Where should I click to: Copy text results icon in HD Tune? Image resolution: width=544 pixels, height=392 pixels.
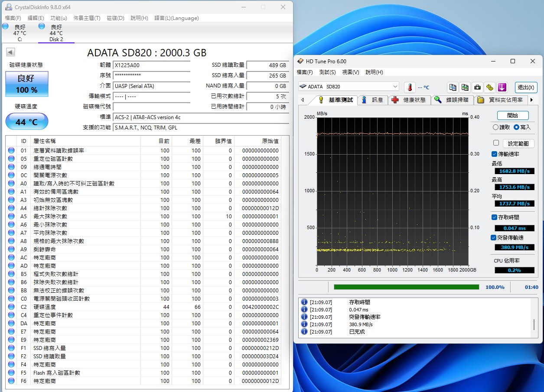pyautogui.click(x=453, y=87)
